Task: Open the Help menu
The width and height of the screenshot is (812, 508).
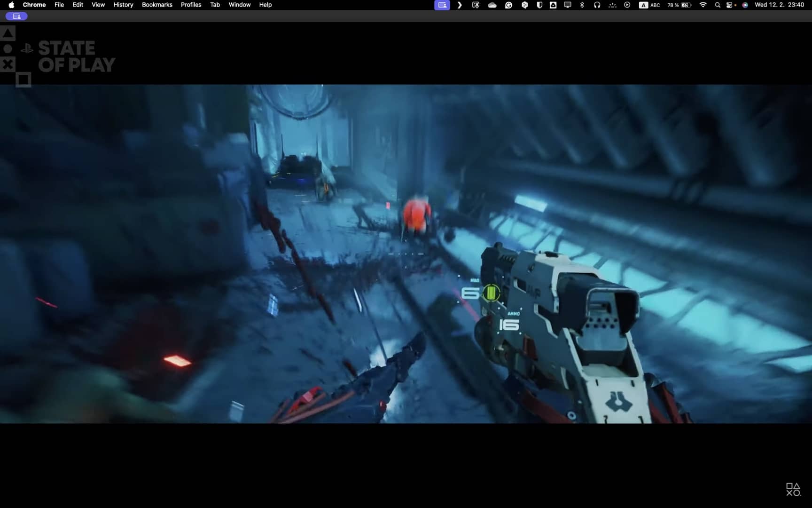Action: [x=265, y=5]
